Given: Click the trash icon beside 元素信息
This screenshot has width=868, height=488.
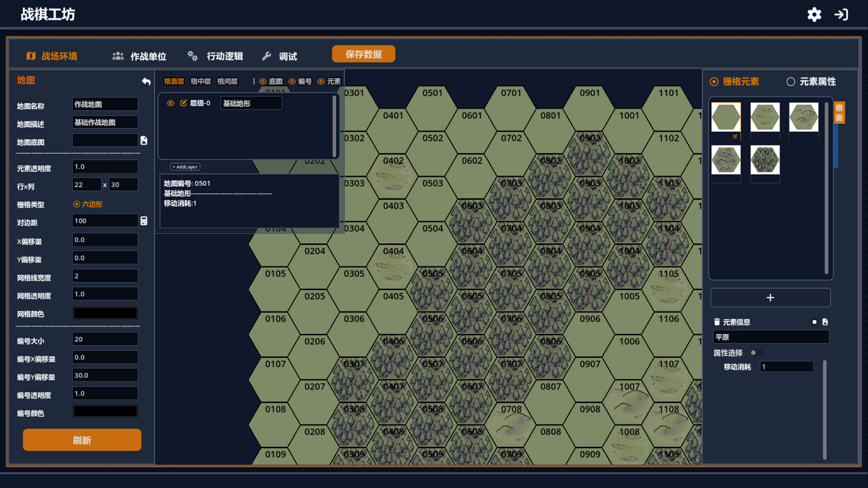Looking at the screenshot, I should [717, 322].
